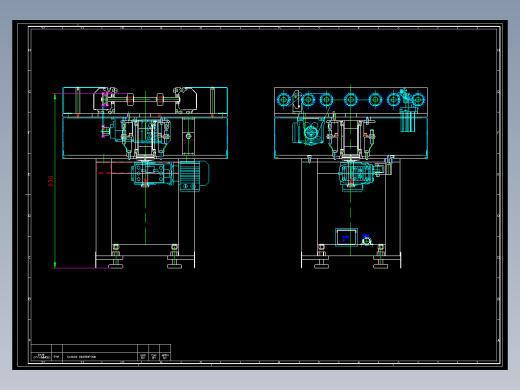Click the motor on the left view
Viewport: 520px width, 390px height.
(x=194, y=176)
